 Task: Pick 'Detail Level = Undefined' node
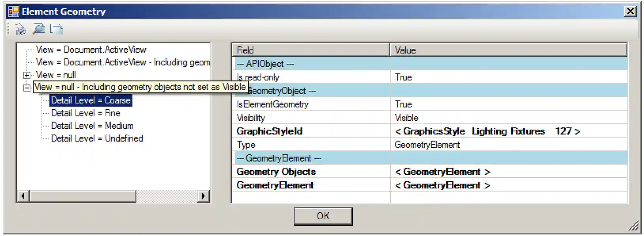(97, 139)
